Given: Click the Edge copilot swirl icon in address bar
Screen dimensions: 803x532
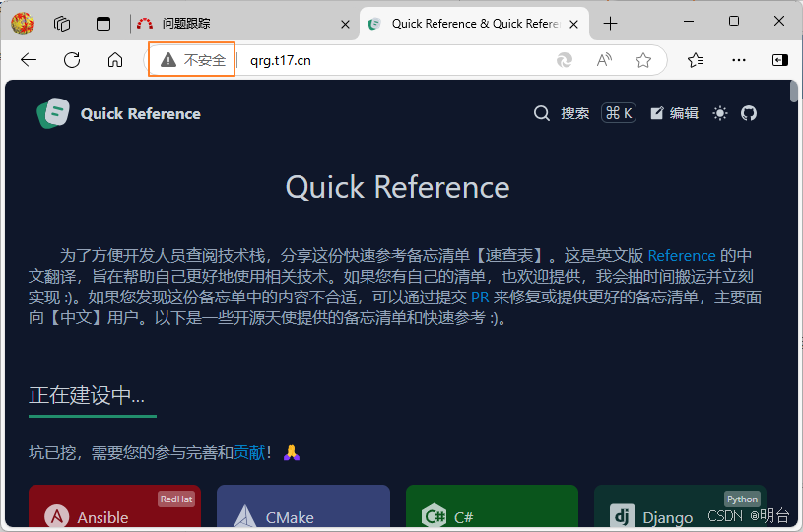Looking at the screenshot, I should (565, 60).
